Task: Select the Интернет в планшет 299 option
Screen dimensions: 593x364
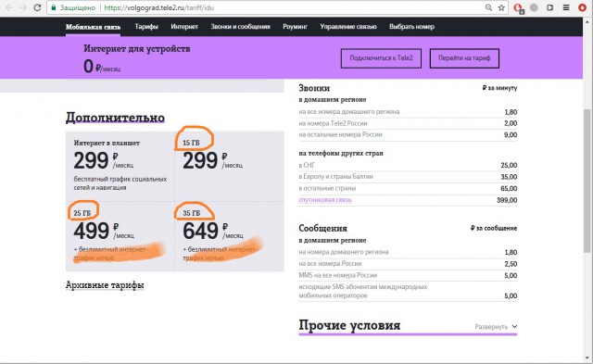Action: [120, 167]
